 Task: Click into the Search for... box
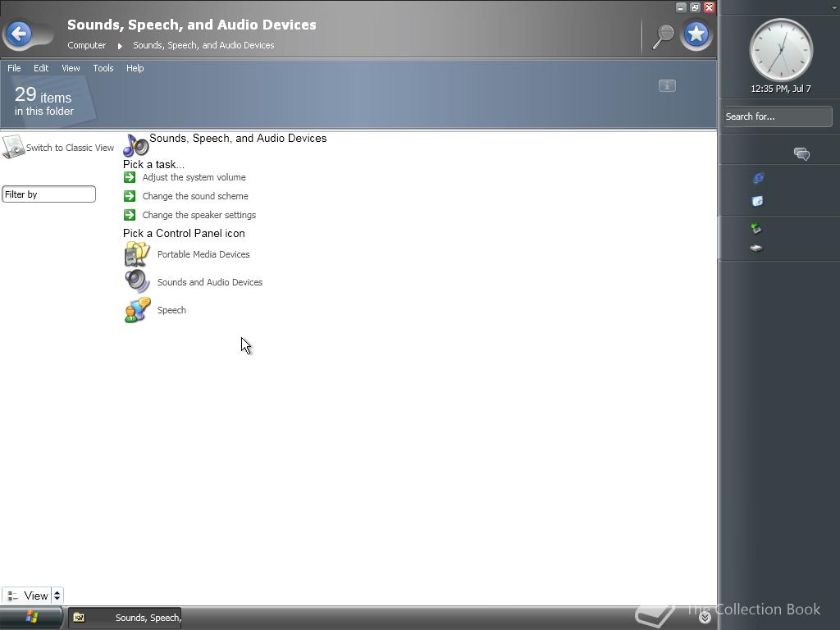pyautogui.click(x=778, y=116)
